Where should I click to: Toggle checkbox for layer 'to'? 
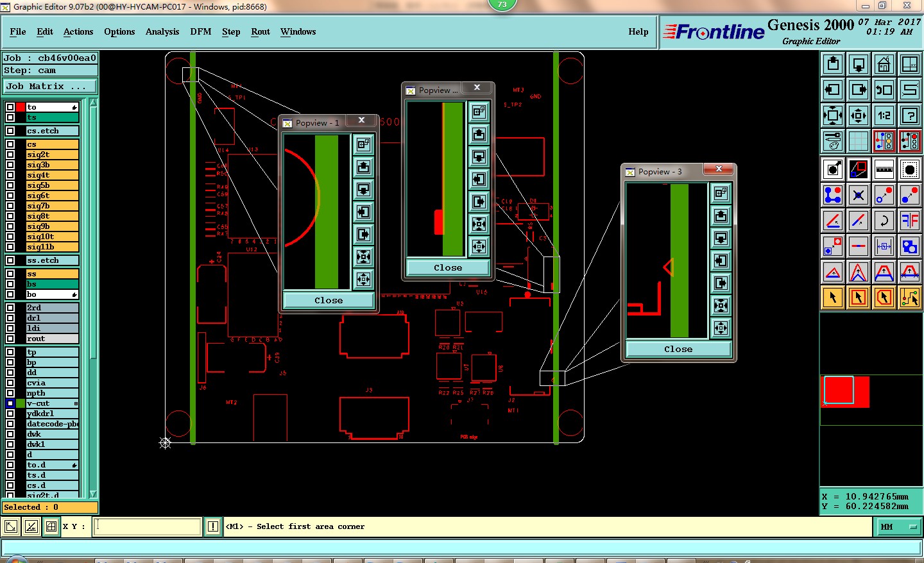point(10,107)
